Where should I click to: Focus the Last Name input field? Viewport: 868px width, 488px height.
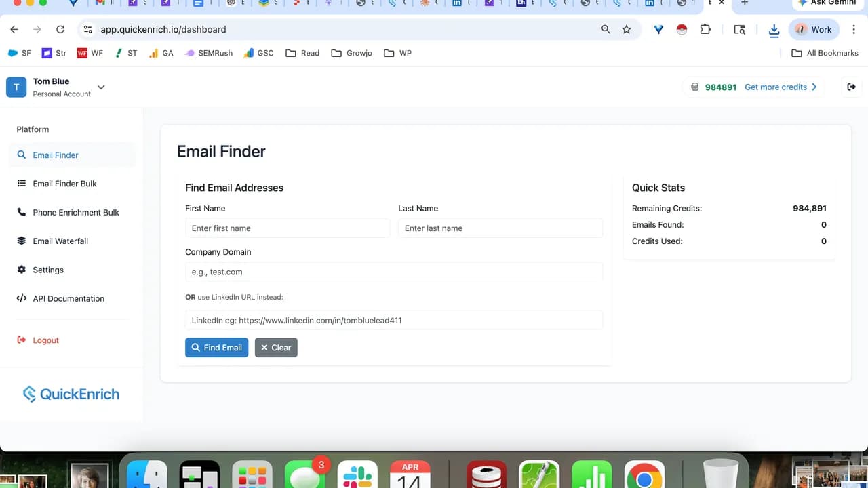point(500,228)
